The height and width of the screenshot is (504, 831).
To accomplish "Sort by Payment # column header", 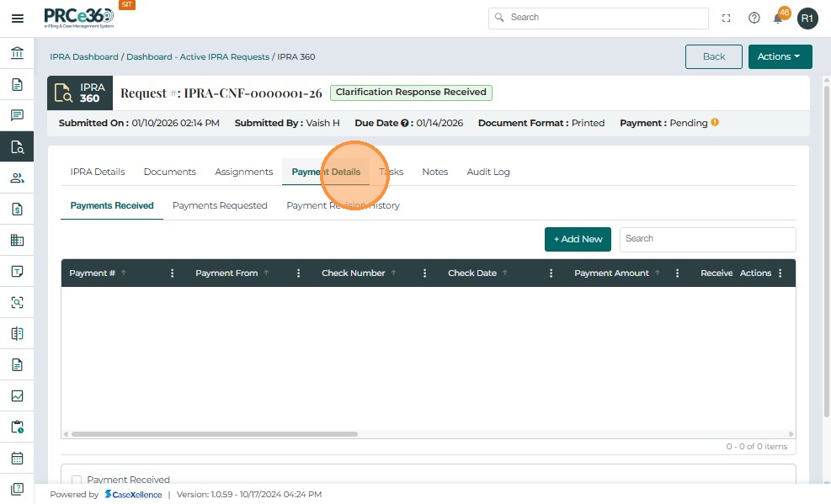I will coord(93,273).
